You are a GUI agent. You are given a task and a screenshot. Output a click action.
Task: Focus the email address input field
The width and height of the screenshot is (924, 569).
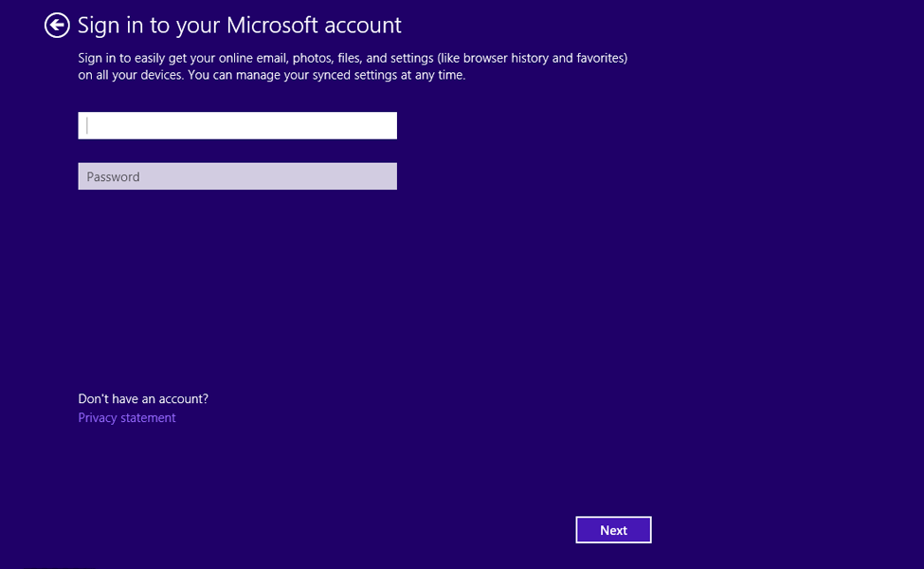[x=238, y=125]
